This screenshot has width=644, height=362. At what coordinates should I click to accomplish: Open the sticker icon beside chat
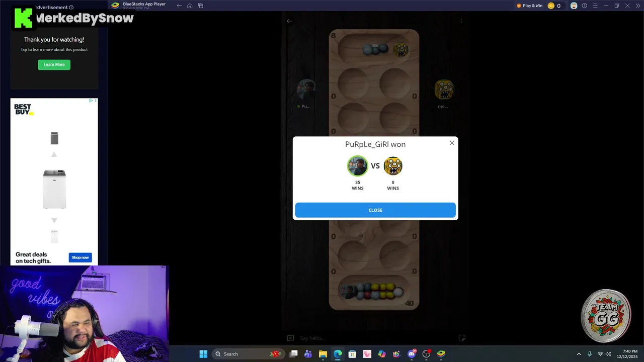(x=462, y=338)
